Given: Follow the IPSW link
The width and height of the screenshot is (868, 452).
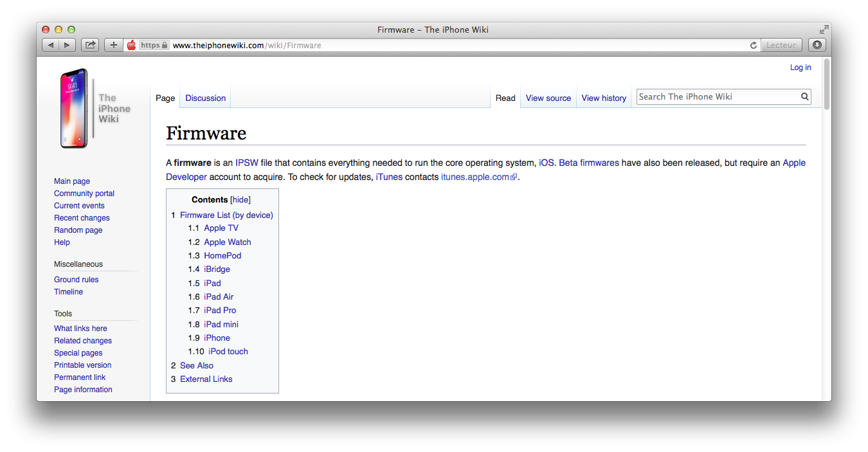Looking at the screenshot, I should (247, 163).
